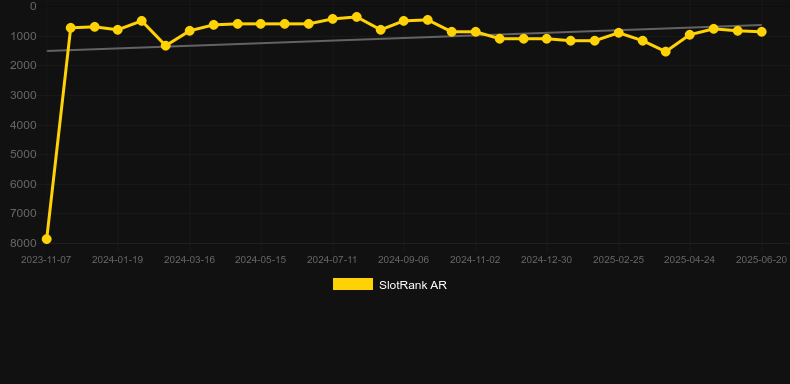Click the y-axis value 8000
Image resolution: width=790 pixels, height=384 pixels.
point(24,243)
